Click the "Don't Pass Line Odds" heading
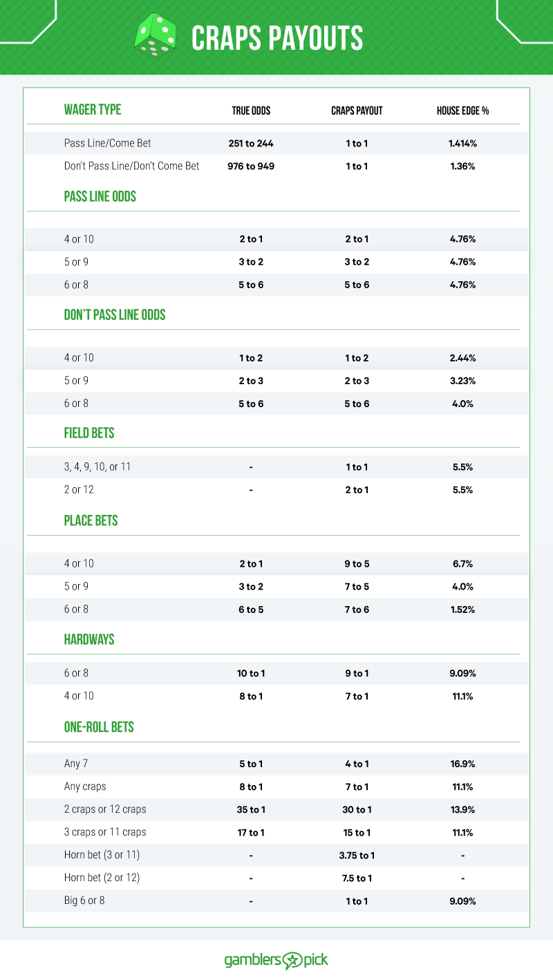 point(115,315)
